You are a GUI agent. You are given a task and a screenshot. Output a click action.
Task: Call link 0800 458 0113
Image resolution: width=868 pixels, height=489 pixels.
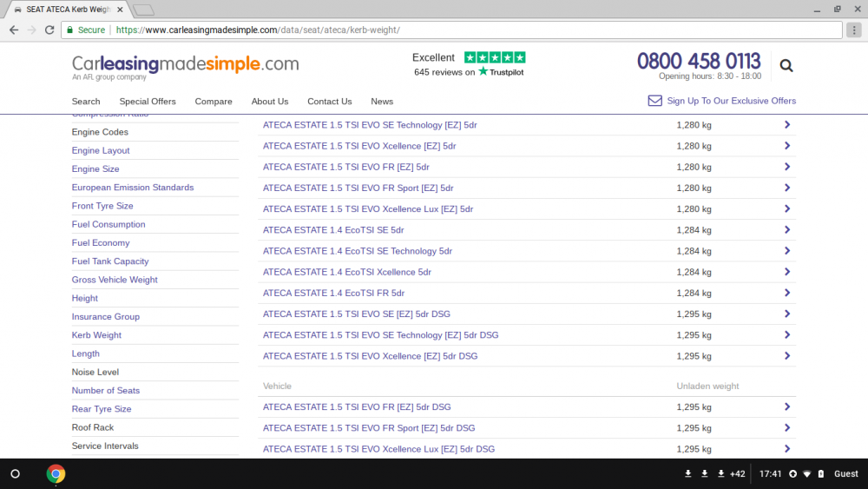coord(699,61)
